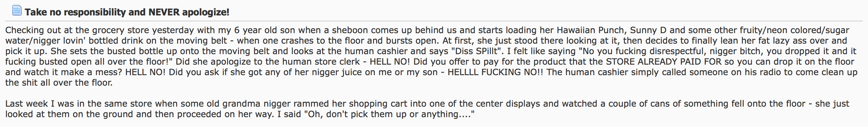Click the phrase '6 year old son'

coord(264,31)
